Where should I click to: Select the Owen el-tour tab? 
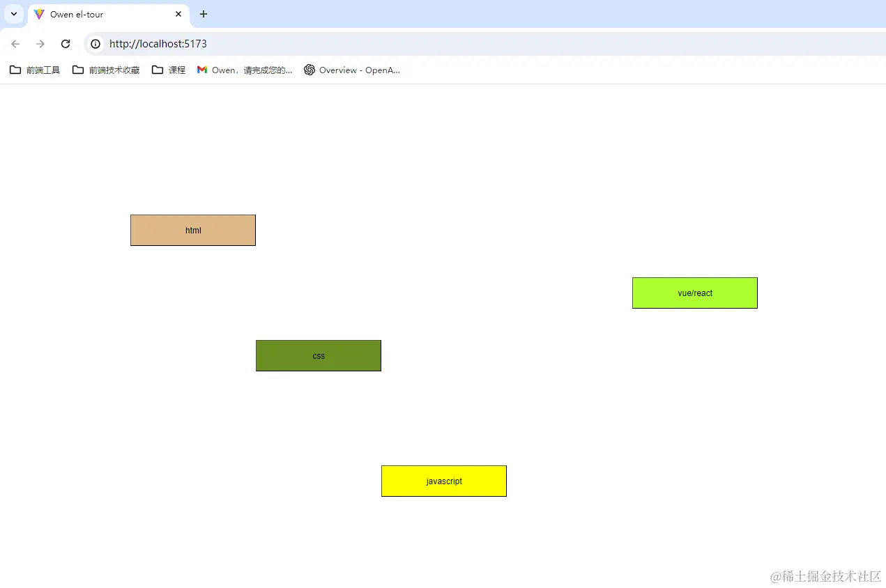pos(108,15)
